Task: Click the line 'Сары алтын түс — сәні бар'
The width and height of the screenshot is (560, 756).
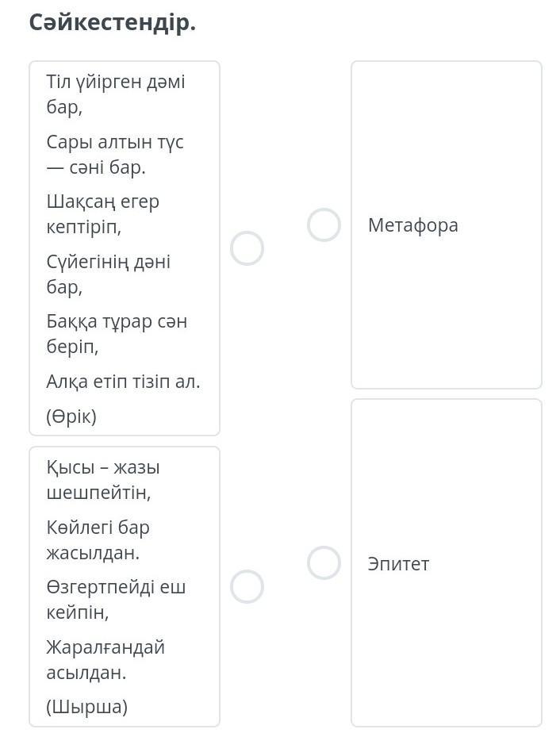Action: [x=115, y=155]
